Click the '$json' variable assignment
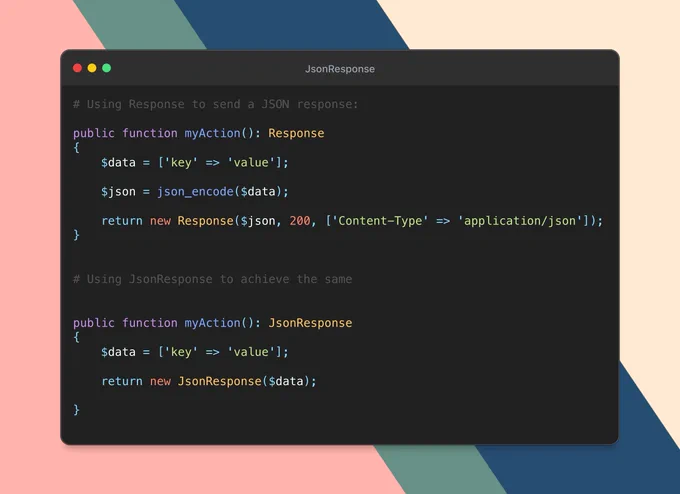 118,192
